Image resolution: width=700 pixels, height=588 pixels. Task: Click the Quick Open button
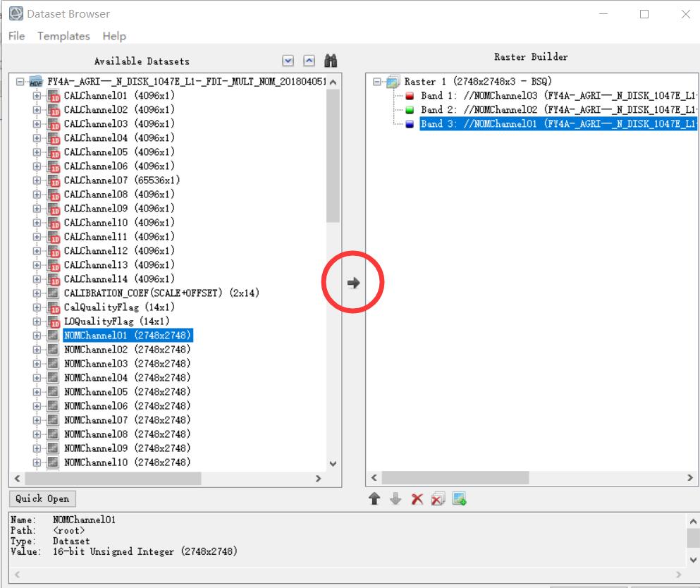[42, 498]
